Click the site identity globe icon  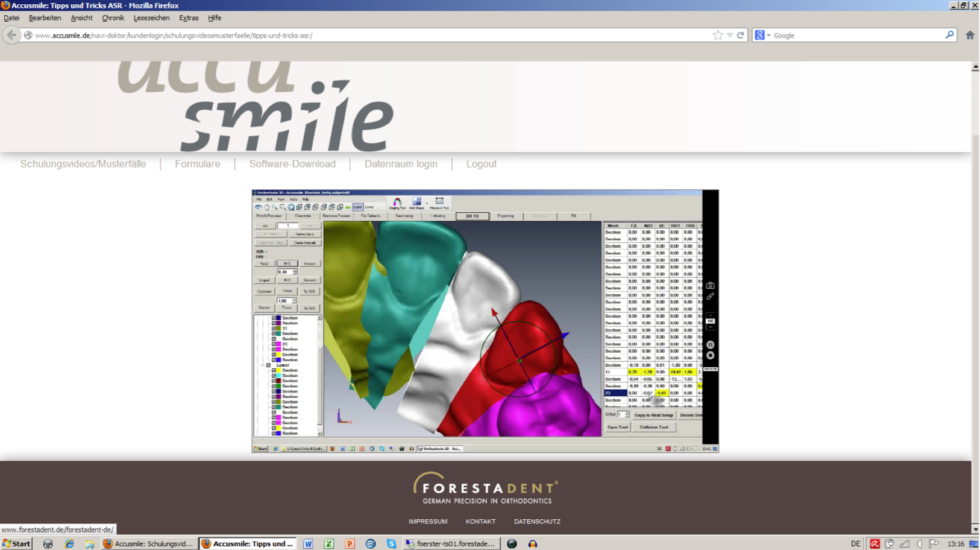pyautogui.click(x=28, y=35)
